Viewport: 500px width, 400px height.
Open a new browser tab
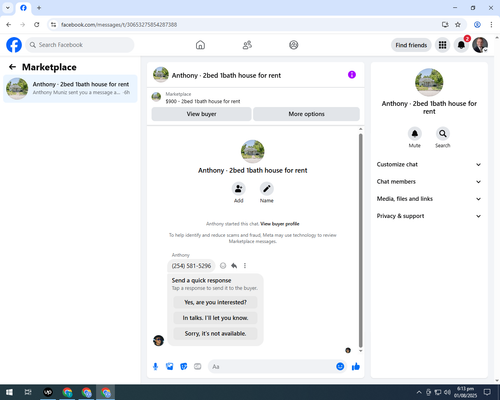[x=39, y=8]
